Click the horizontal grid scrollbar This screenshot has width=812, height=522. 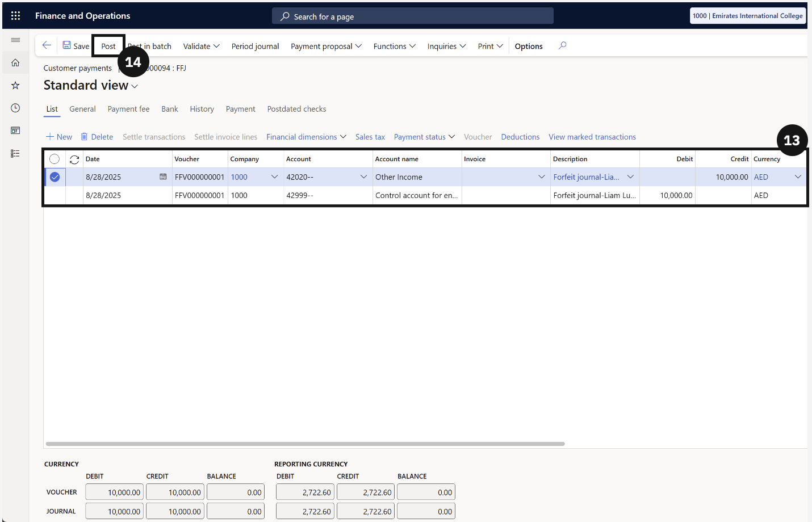[x=305, y=444]
